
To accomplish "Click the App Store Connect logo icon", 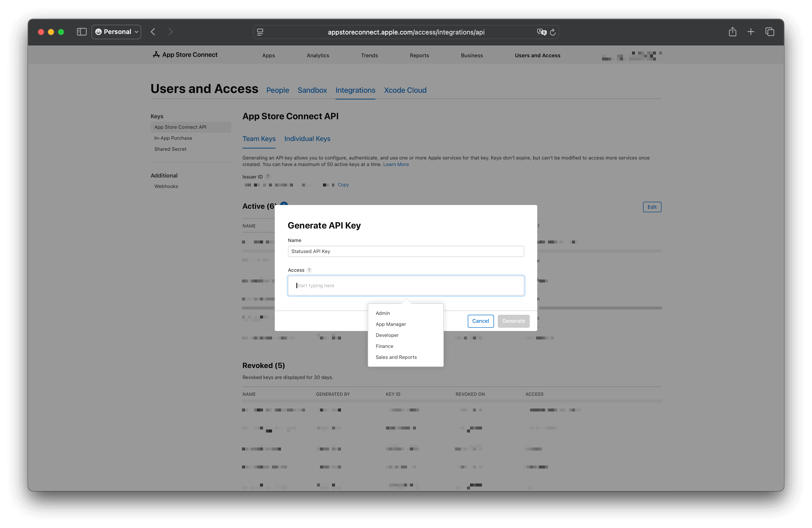I will click(x=156, y=54).
